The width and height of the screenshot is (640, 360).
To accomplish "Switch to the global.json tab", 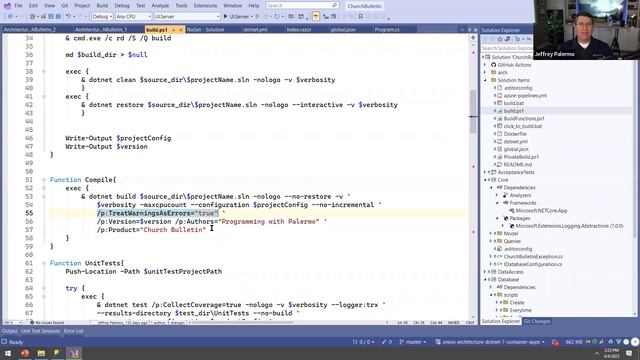I will point(343,30).
